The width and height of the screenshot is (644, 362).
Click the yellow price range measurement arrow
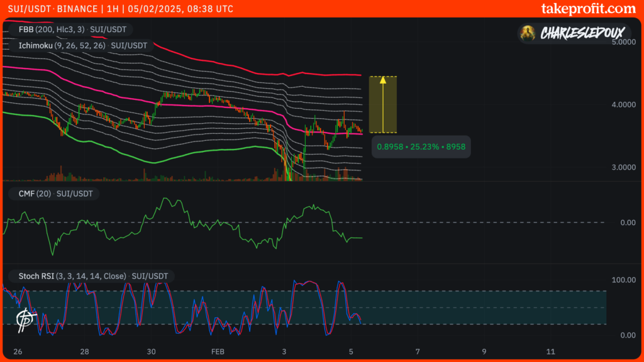tap(382, 104)
